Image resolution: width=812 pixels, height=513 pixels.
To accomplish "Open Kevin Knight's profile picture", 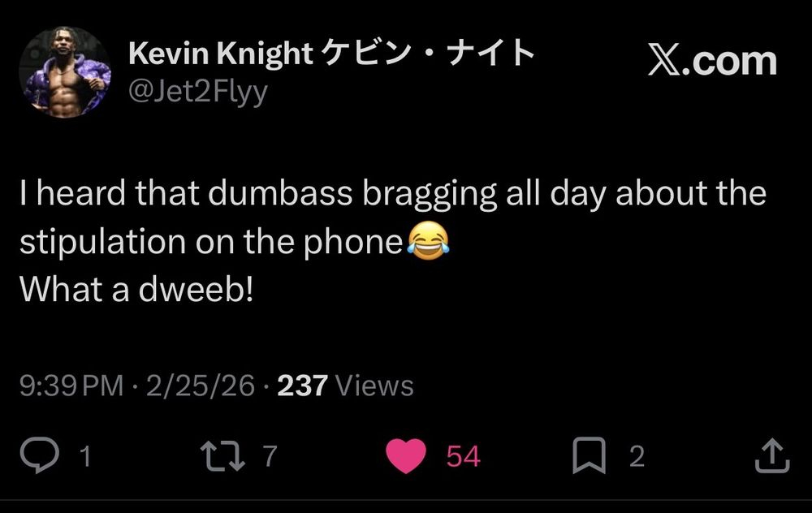I will (65, 73).
